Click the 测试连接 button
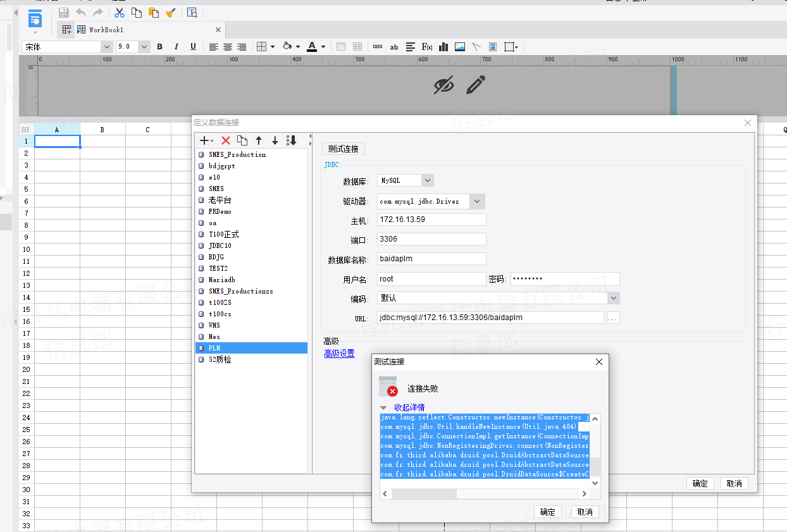 [344, 149]
